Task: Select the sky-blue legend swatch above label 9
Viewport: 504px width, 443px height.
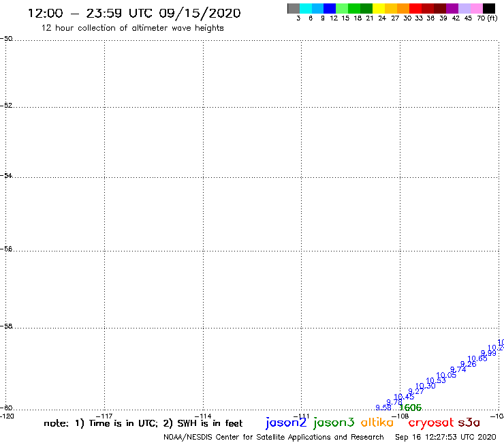Action: coord(318,8)
